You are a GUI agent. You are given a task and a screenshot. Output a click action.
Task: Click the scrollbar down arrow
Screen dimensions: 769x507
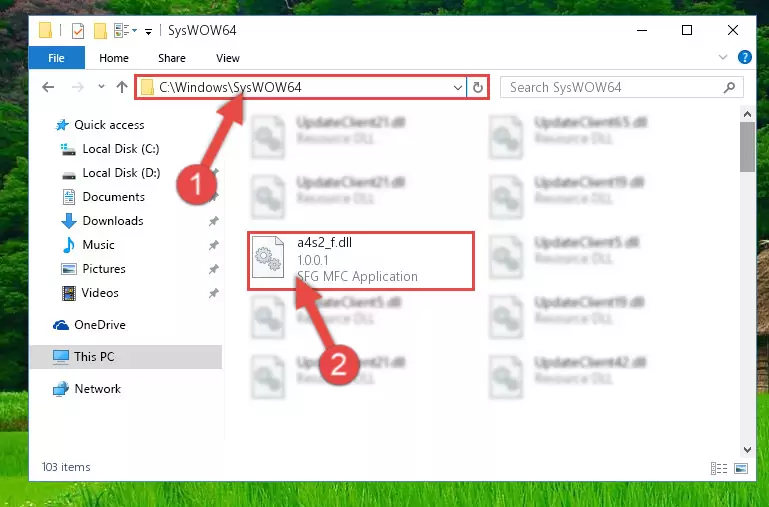pos(747,450)
